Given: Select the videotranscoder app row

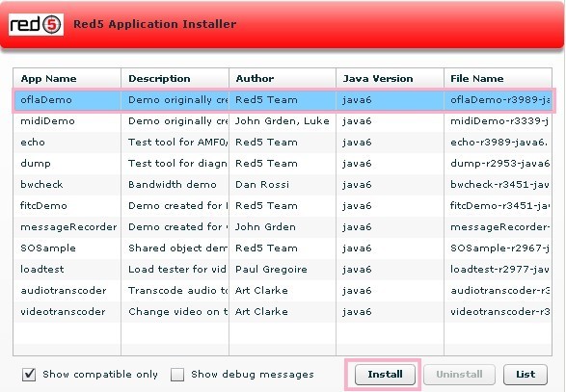Looking at the screenshot, I should [x=283, y=312].
